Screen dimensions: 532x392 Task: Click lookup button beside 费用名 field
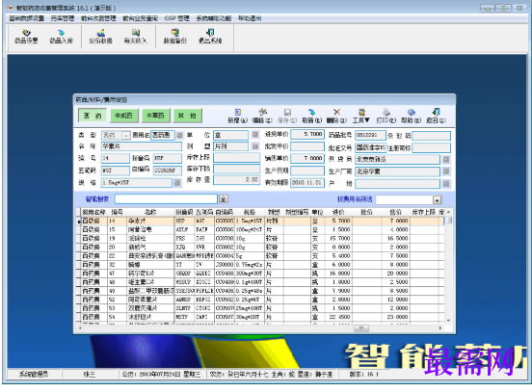[180, 135]
